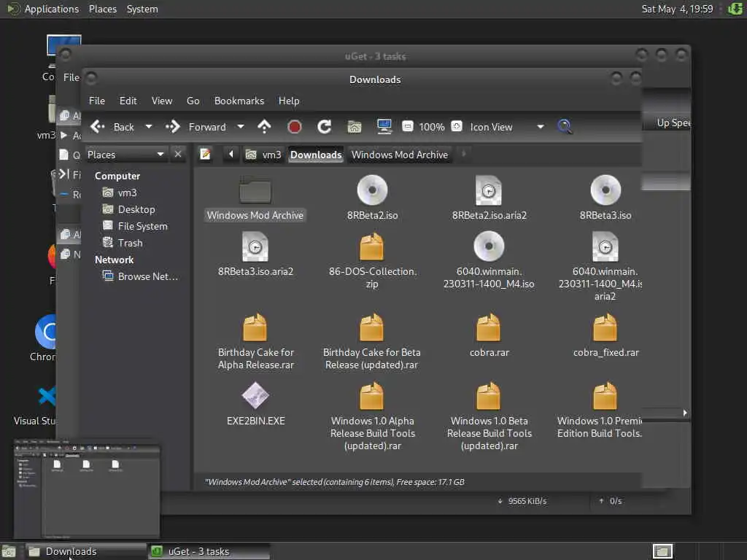Select the Windows Mod Archive path button
747x560 pixels.
(399, 155)
